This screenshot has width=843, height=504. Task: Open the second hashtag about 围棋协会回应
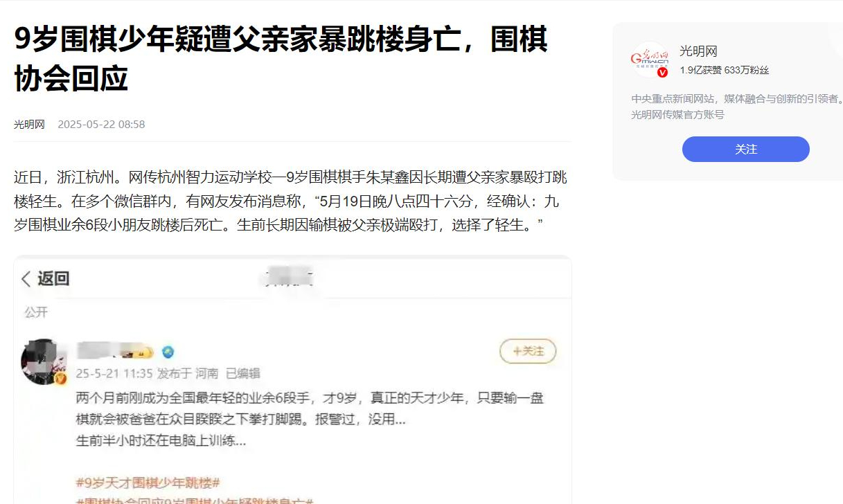[195, 500]
